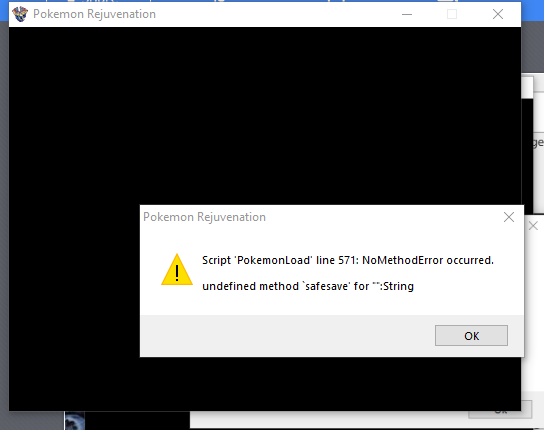Click the thumbnail image below the game window
Image resolution: width=544 pixels, height=430 pixels.
[x=75, y=421]
